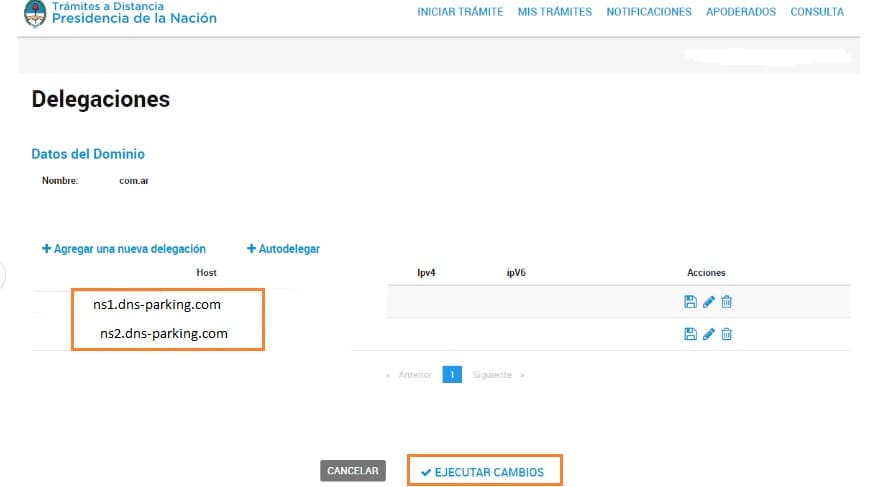
Task: Open Notificaciones section
Action: pos(648,12)
